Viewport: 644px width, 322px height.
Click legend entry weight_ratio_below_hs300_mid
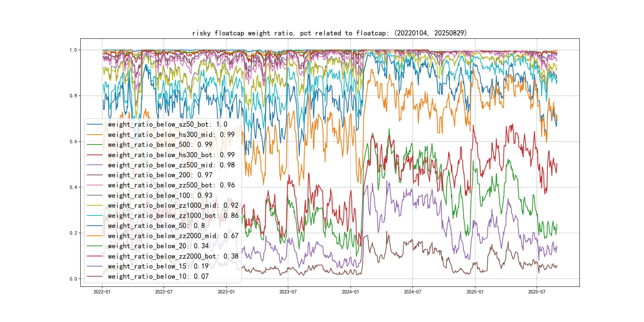pyautogui.click(x=171, y=135)
